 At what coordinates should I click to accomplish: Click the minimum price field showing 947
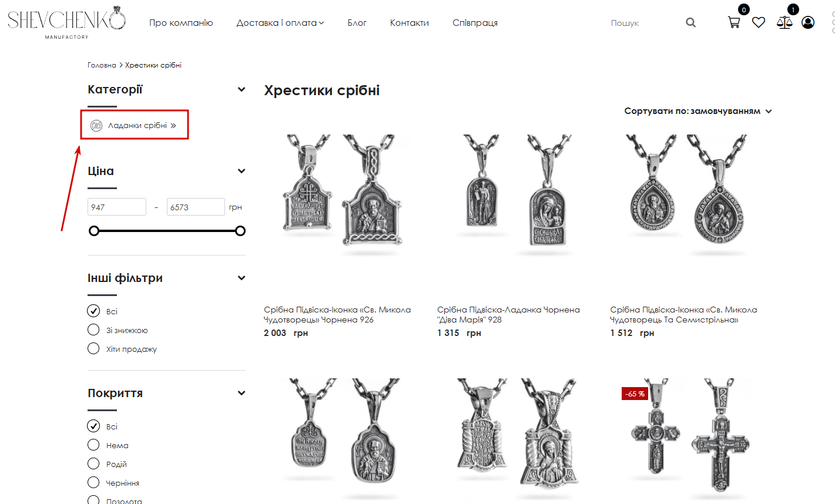[117, 207]
